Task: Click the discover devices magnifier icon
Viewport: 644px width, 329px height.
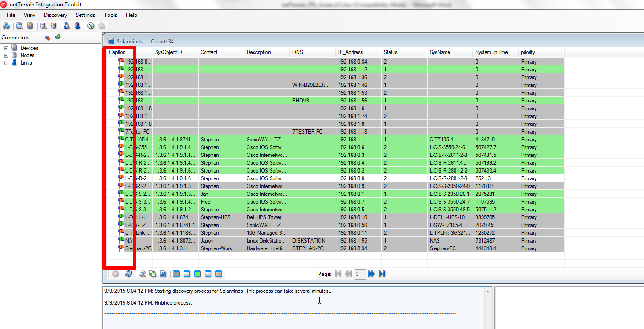Action: pos(19,26)
